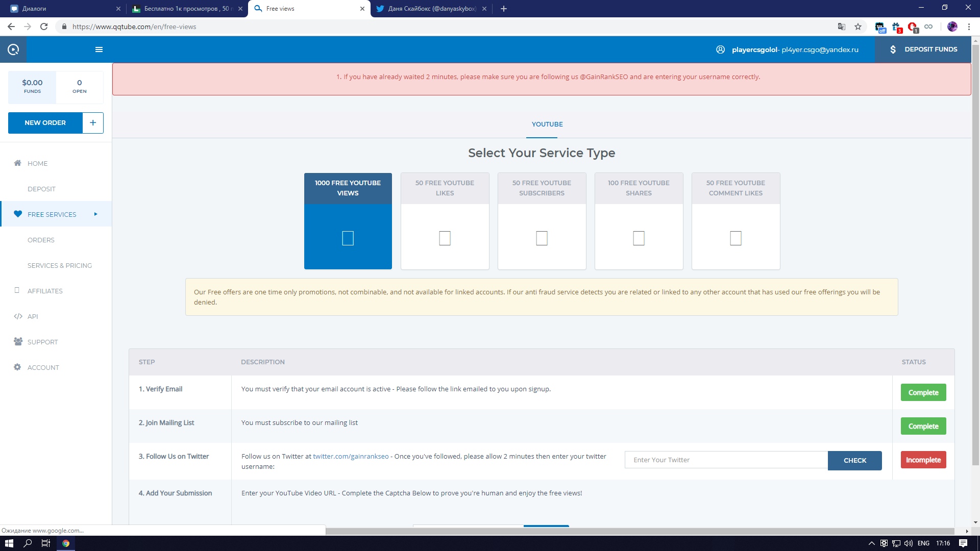This screenshot has width=980, height=551.
Task: Click the red Incomplete status button
Action: coord(923,460)
